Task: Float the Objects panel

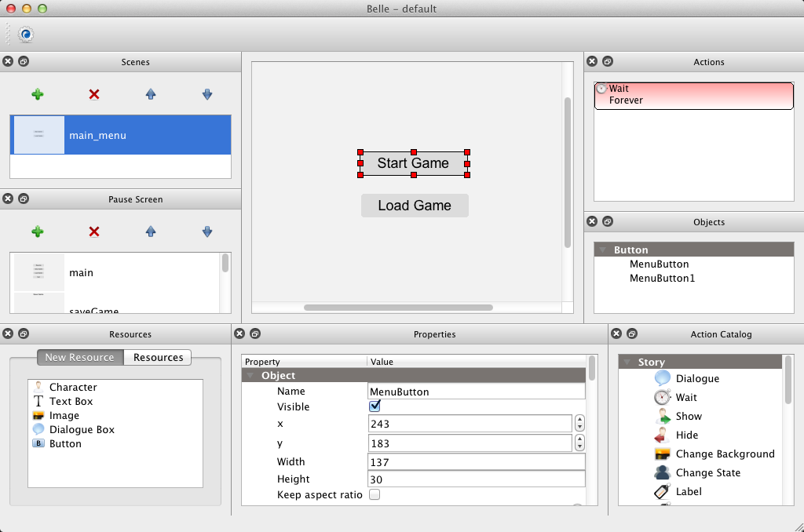Action: pyautogui.click(x=608, y=221)
